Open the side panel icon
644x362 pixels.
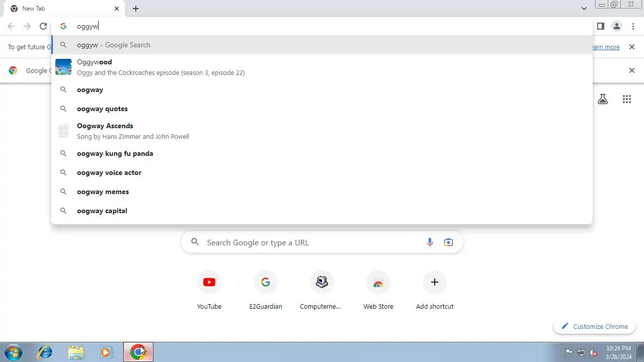(x=601, y=26)
